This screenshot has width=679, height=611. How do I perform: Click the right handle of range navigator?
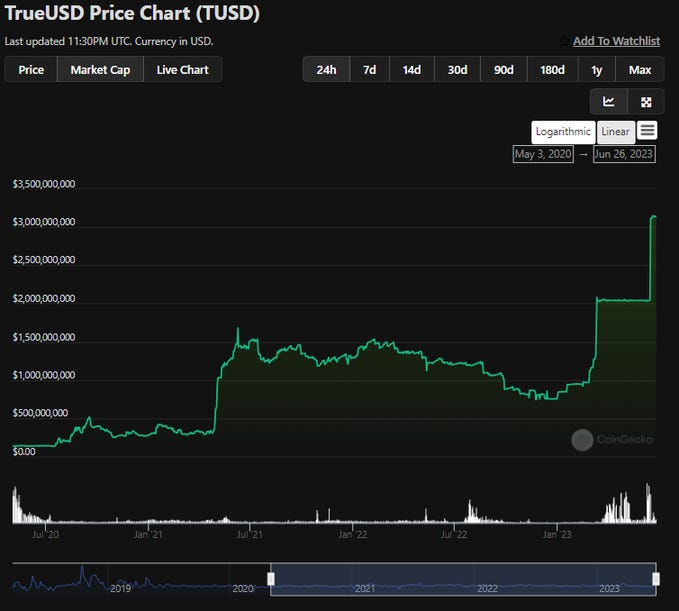[x=656, y=579]
